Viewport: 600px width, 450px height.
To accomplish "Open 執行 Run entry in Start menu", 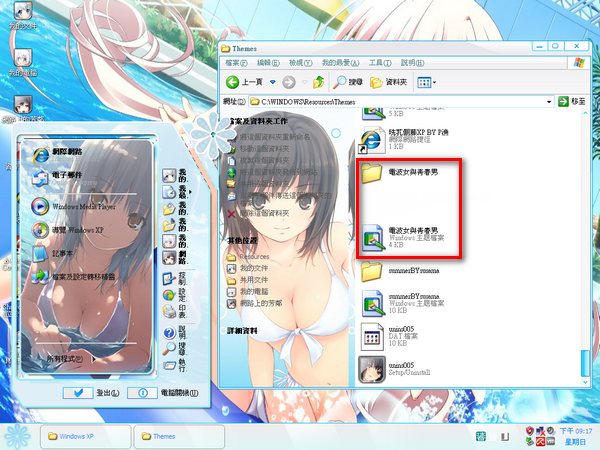I will (175, 365).
